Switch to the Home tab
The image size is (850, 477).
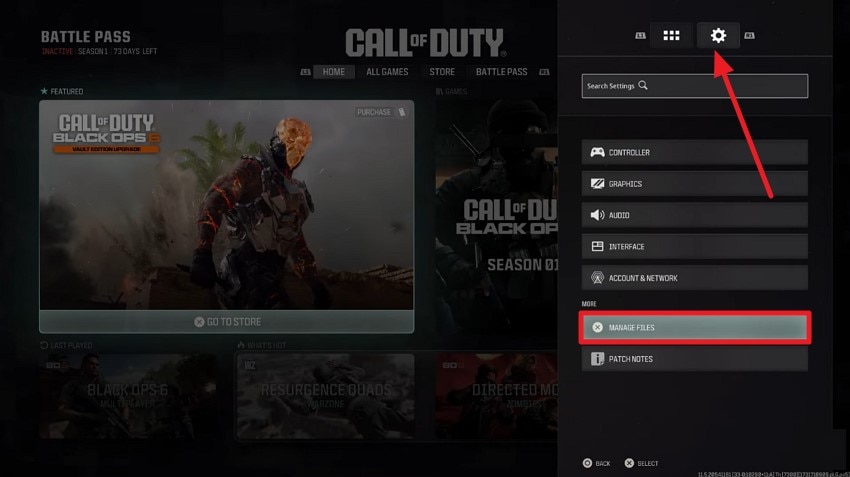pos(333,72)
